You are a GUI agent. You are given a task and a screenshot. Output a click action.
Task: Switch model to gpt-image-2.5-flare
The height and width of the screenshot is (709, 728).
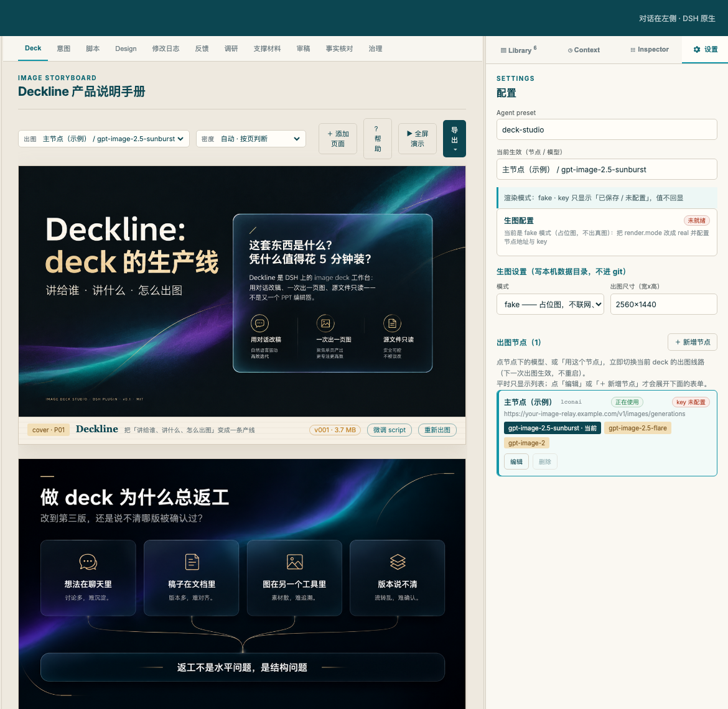point(637,429)
